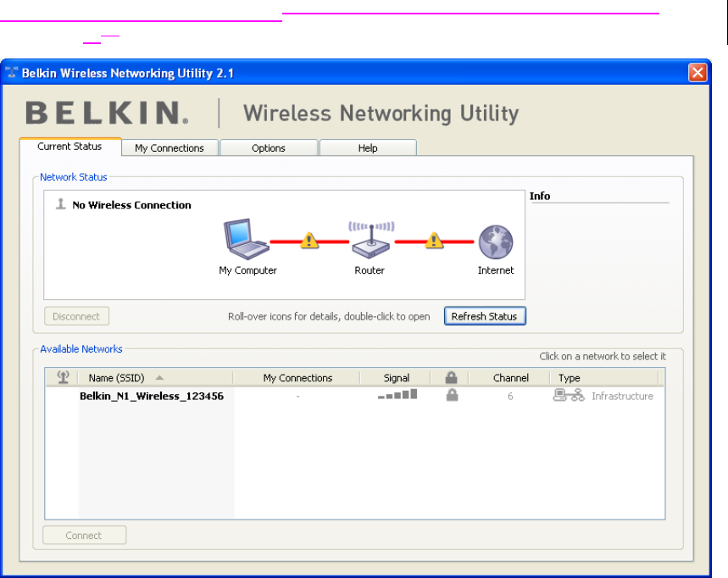The height and width of the screenshot is (578, 728).
Task: Click the Internet globe icon
Action: click(x=496, y=242)
